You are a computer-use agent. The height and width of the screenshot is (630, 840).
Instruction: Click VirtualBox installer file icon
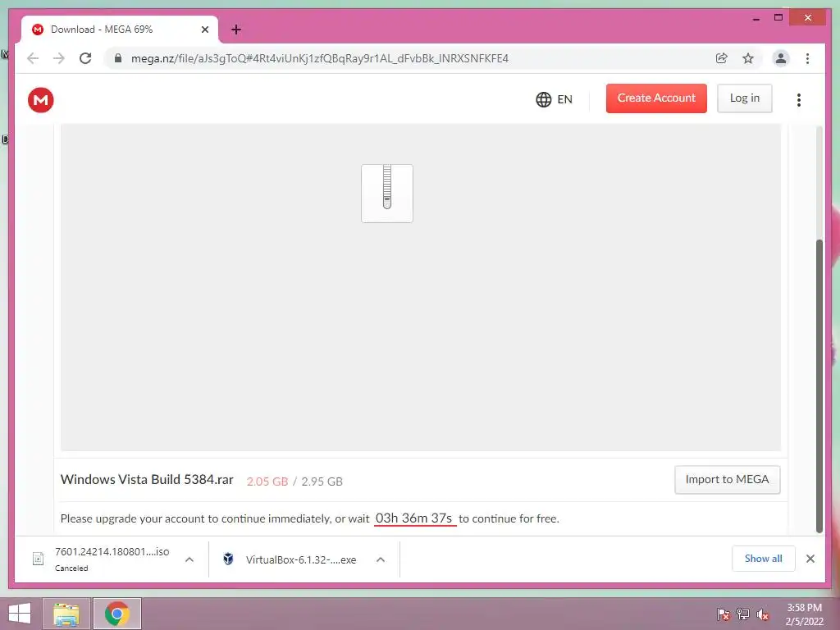tap(228, 559)
